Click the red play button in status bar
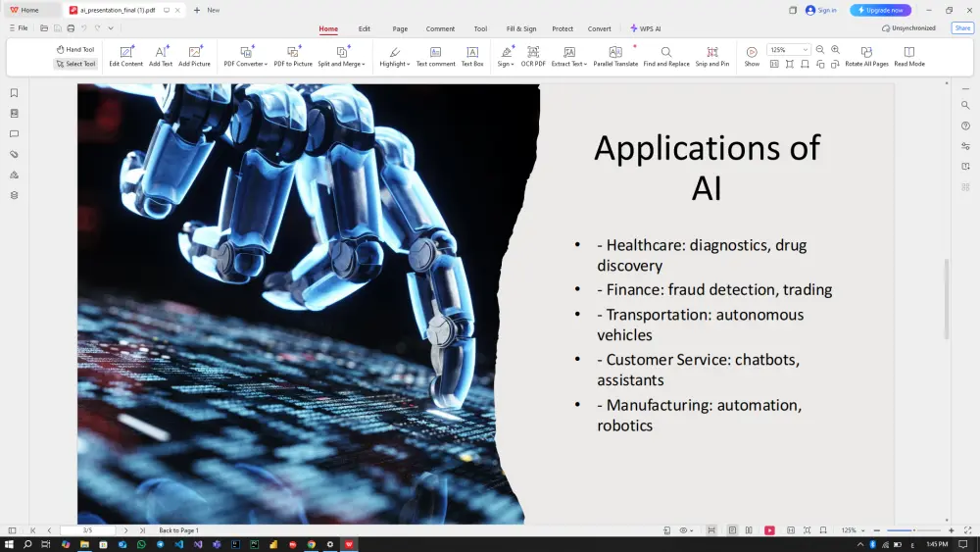Screen dimensions: 980x552 769,530
